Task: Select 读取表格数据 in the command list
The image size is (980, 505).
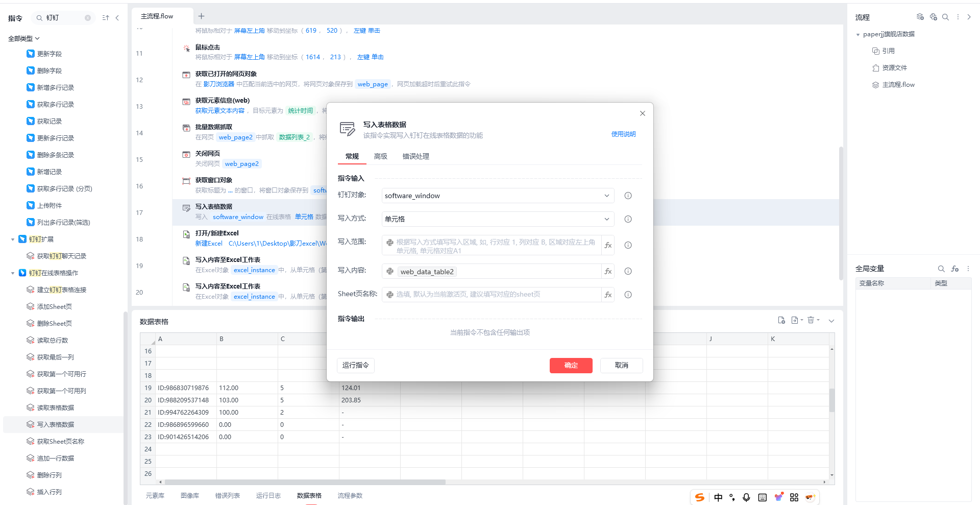Action: [x=56, y=408]
